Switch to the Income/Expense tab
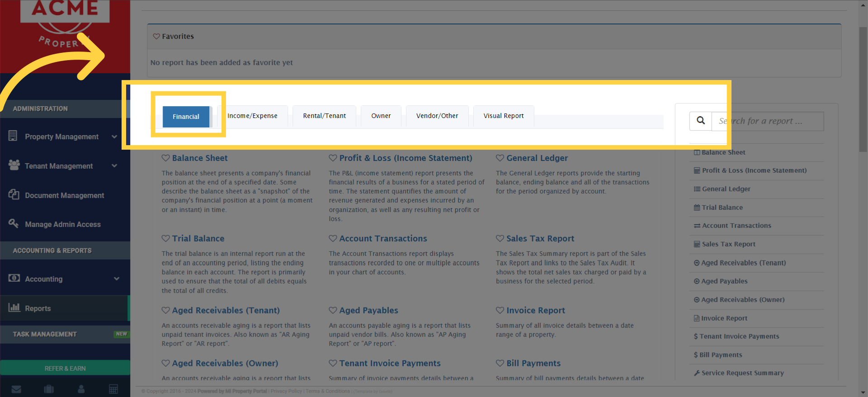 pyautogui.click(x=252, y=116)
